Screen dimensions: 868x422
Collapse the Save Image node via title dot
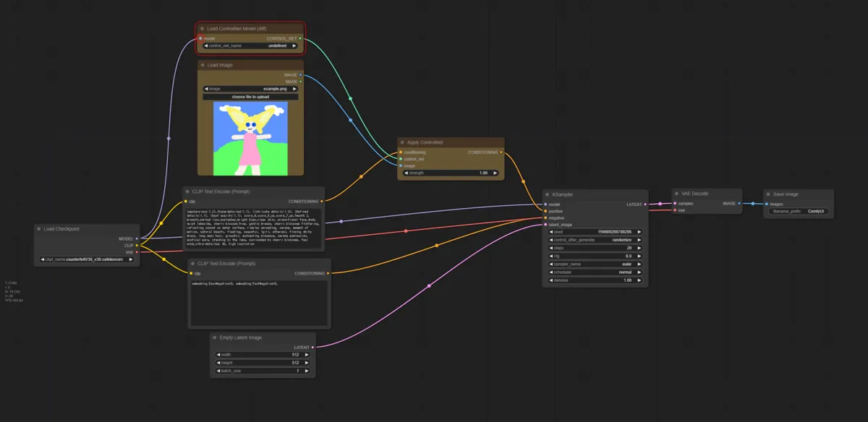point(768,194)
